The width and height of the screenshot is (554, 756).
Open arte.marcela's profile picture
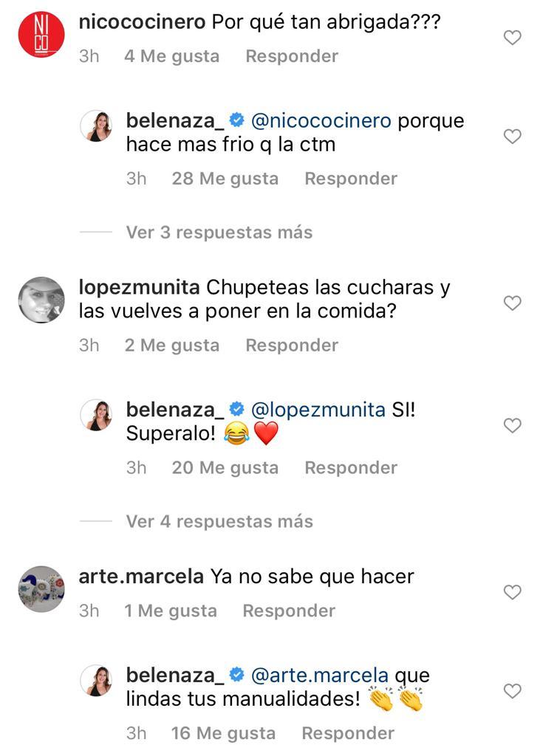pos(41,588)
